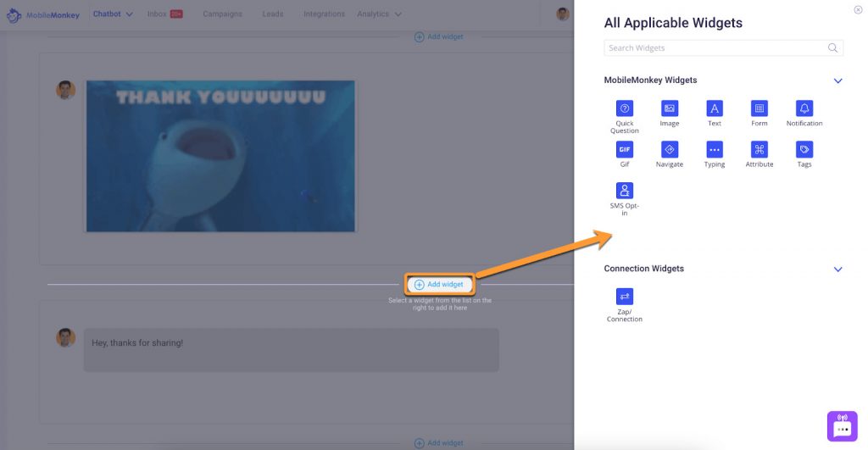Click the 'All Applicable Widgets' heading
868x450 pixels.
[673, 23]
